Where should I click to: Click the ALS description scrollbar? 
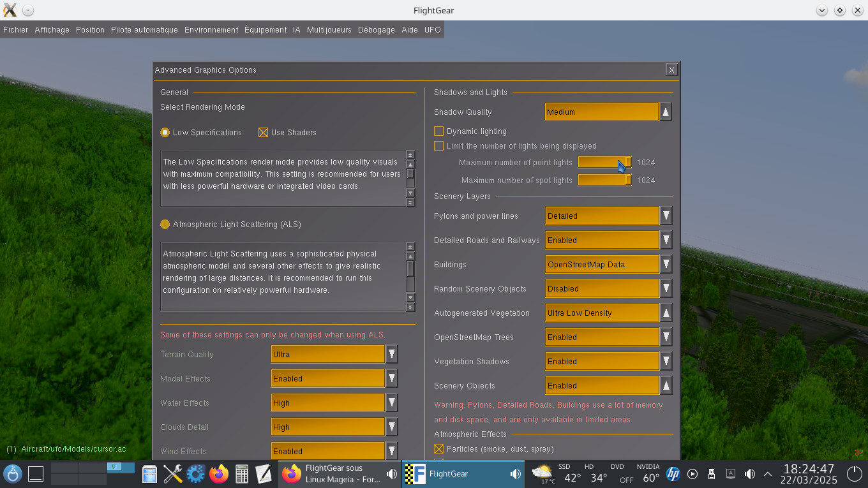tap(410, 277)
